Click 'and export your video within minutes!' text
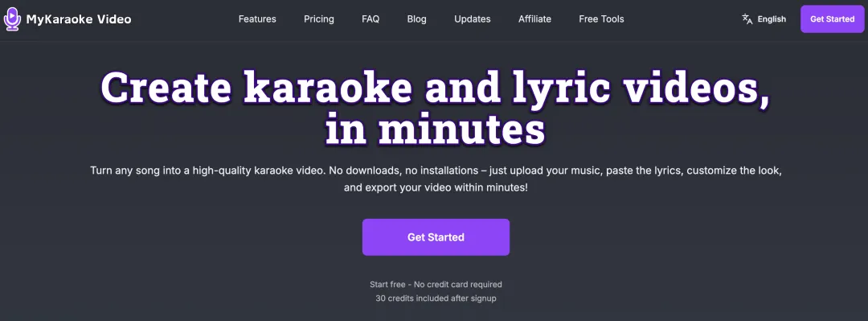Viewport: 868px width, 321px height. [436, 187]
